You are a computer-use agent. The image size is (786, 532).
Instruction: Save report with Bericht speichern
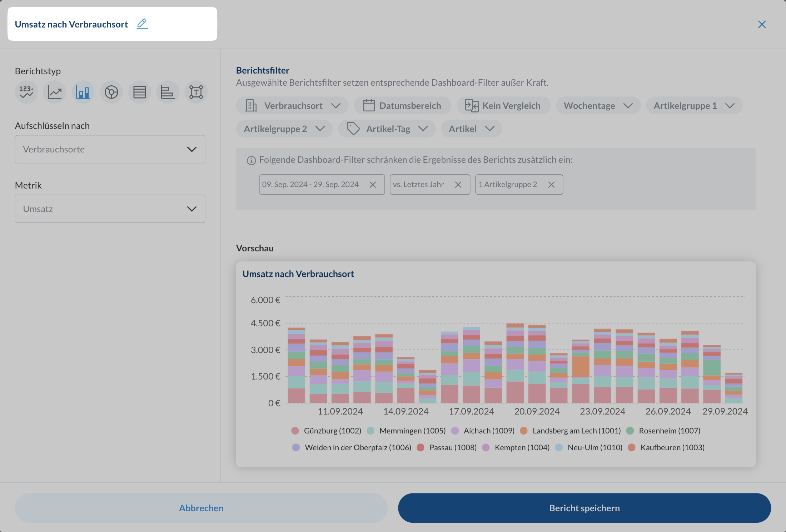[584, 508]
